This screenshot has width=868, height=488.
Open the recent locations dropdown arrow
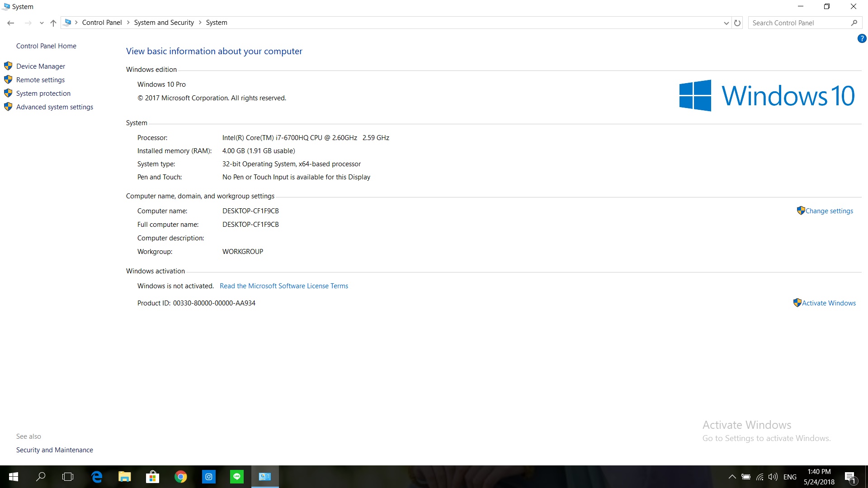42,23
